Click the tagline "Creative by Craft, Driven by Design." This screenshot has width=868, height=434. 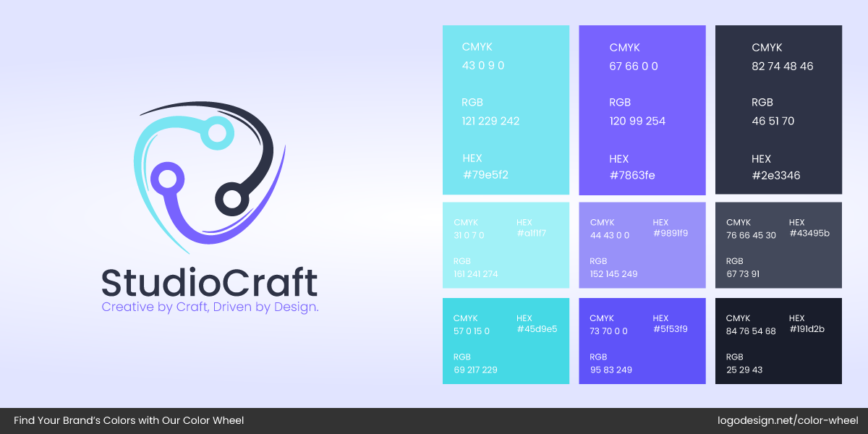(x=210, y=307)
